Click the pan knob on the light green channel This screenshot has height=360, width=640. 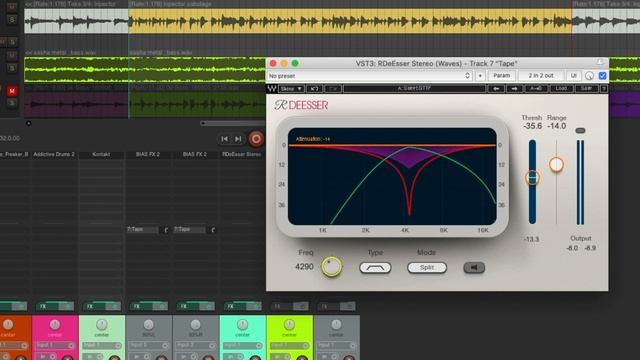tap(102, 324)
